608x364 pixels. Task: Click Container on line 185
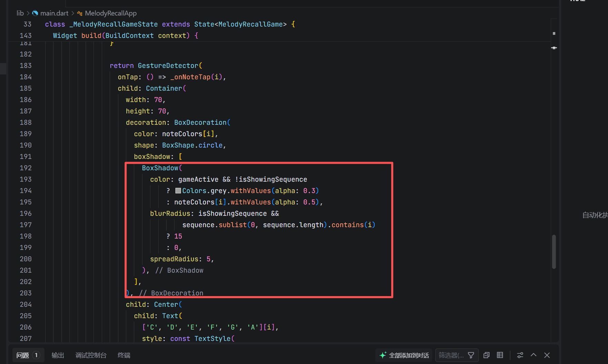pyautogui.click(x=164, y=88)
